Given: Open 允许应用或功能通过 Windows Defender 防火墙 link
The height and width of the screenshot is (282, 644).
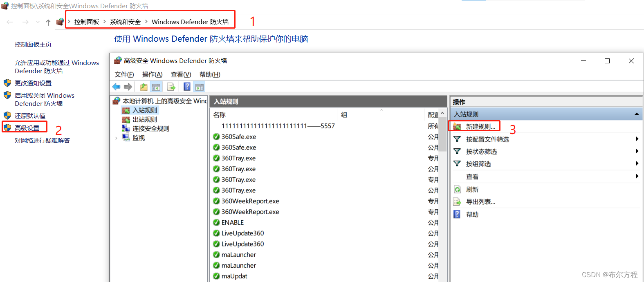Looking at the screenshot, I should point(57,67).
